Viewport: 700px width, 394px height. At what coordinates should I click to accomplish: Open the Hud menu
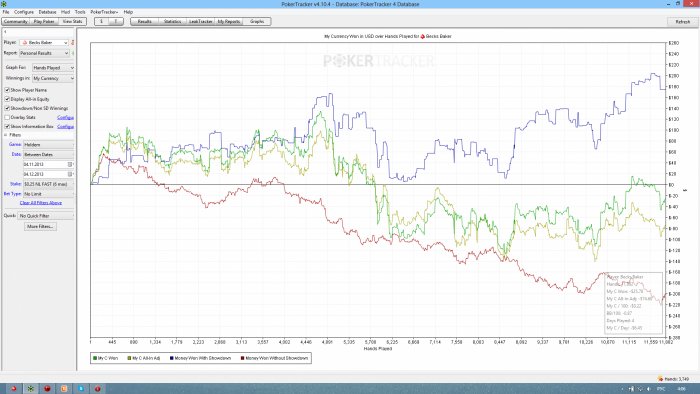coord(66,12)
